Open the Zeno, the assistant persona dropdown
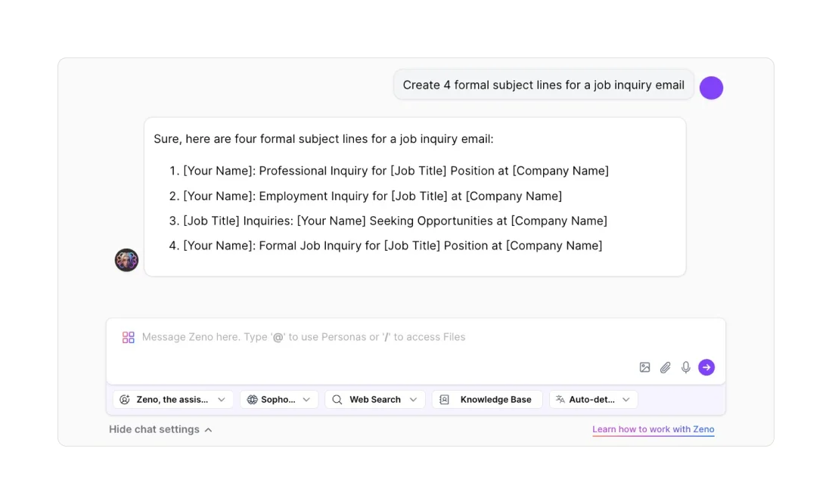Viewport: 832px width, 504px height. (172, 400)
